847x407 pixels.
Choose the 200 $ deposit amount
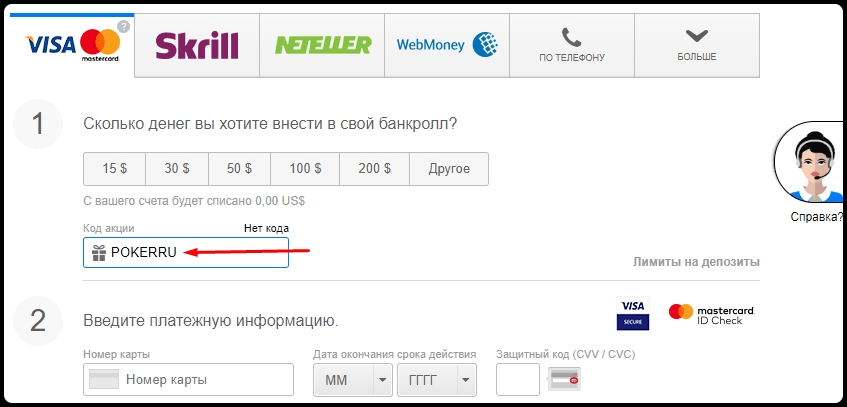pyautogui.click(x=374, y=169)
